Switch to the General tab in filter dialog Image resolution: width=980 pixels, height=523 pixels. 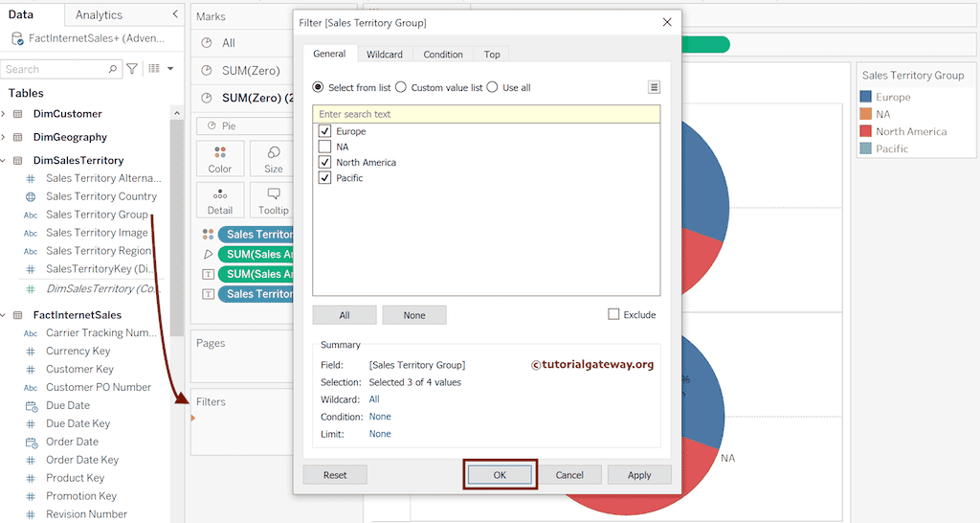(329, 54)
